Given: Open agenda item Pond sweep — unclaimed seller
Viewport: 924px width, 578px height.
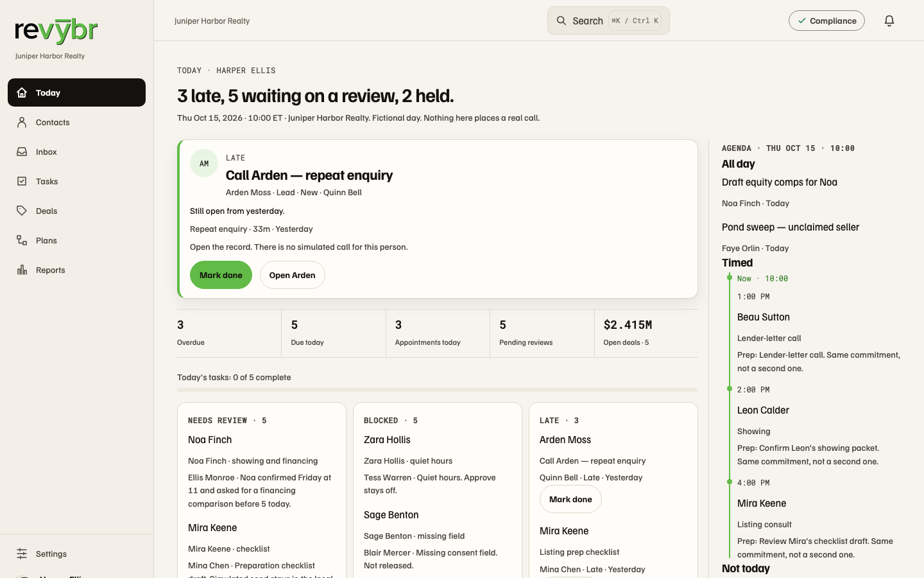Looking at the screenshot, I should 791,227.
